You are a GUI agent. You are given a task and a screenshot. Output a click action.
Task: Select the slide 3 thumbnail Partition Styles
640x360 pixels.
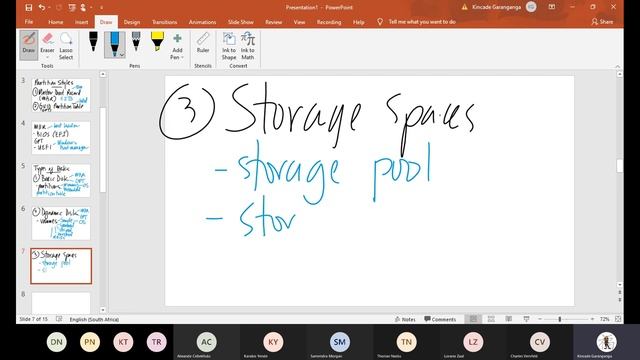(61, 95)
